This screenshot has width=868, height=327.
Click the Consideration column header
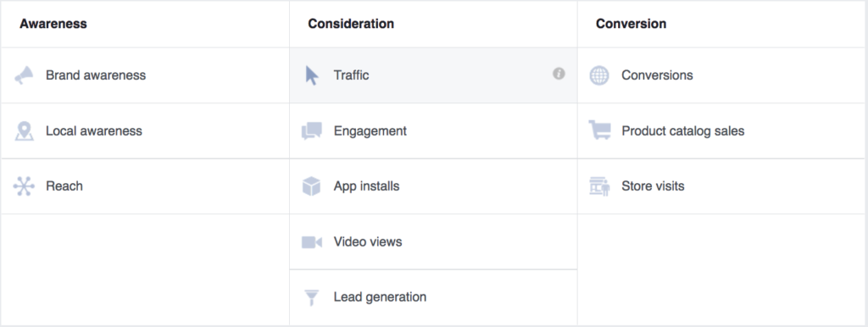click(351, 24)
